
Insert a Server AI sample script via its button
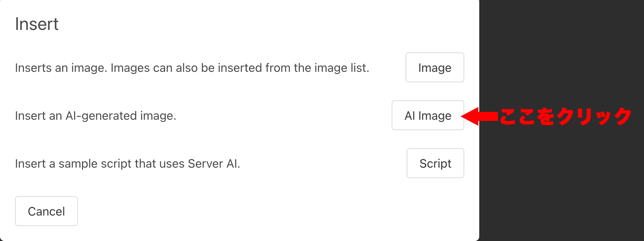click(435, 163)
